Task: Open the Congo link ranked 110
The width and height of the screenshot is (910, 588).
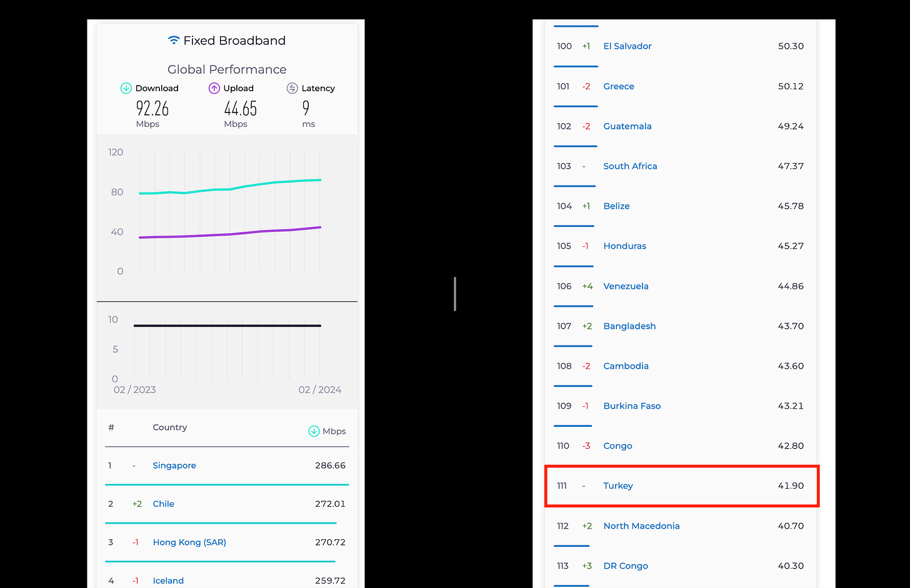Action: (617, 446)
